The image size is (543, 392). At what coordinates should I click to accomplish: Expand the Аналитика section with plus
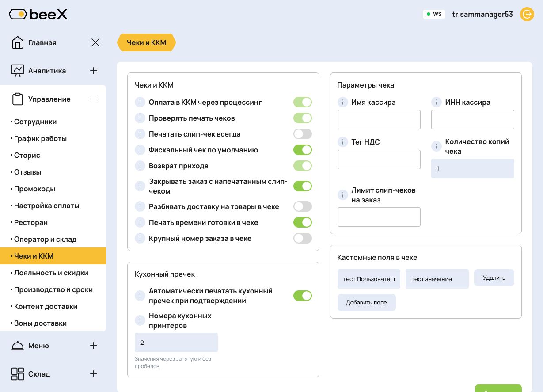click(x=94, y=71)
